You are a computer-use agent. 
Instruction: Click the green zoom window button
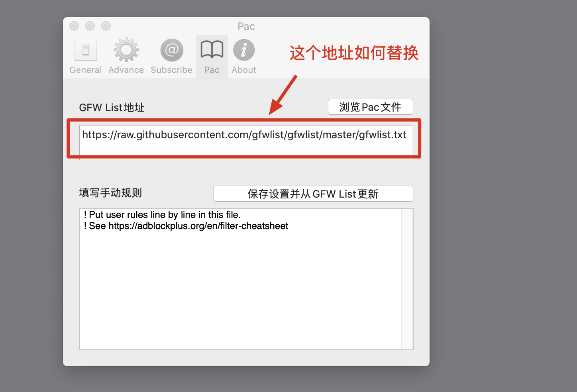coord(106,25)
